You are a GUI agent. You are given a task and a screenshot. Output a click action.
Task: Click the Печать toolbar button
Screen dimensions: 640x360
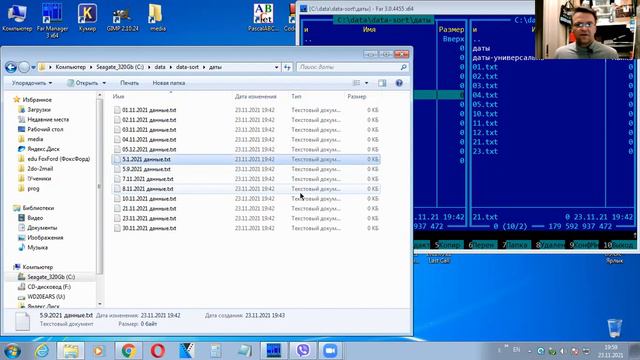coord(129,83)
